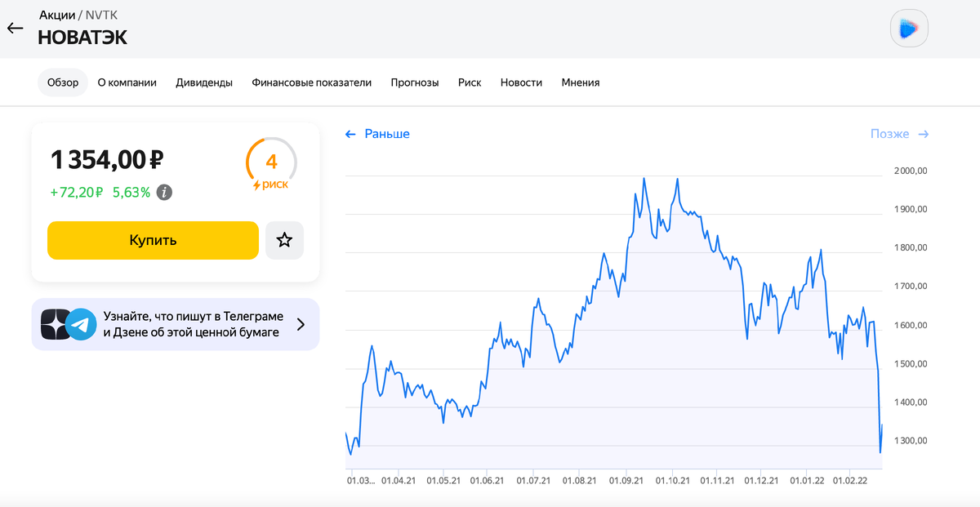Expand the Telegram and Dzen banner chevron
This screenshot has width=980, height=507.
[301, 324]
